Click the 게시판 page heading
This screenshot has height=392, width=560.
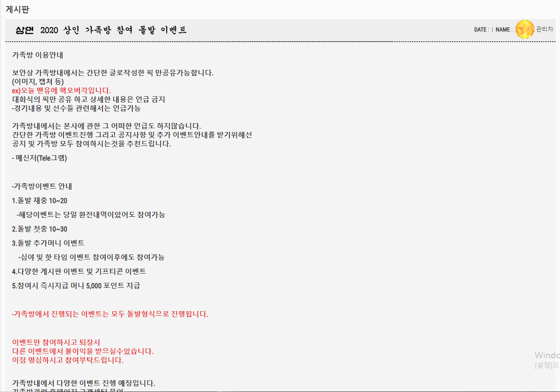tap(18, 9)
